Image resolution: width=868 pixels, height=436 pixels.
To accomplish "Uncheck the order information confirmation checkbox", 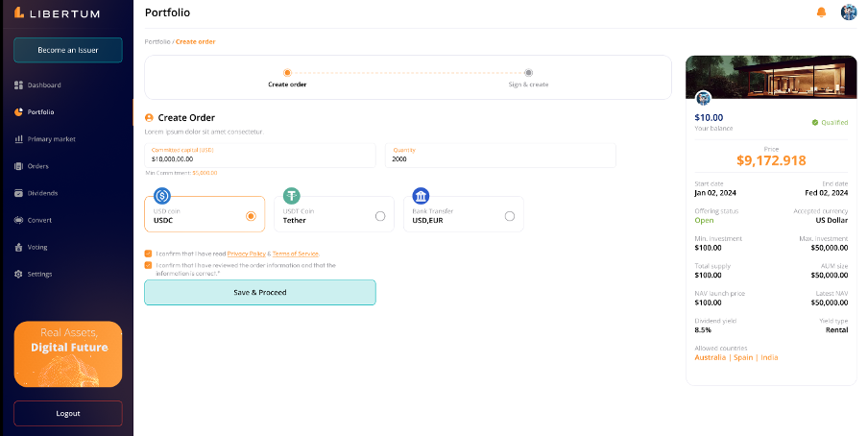I will click(x=149, y=265).
